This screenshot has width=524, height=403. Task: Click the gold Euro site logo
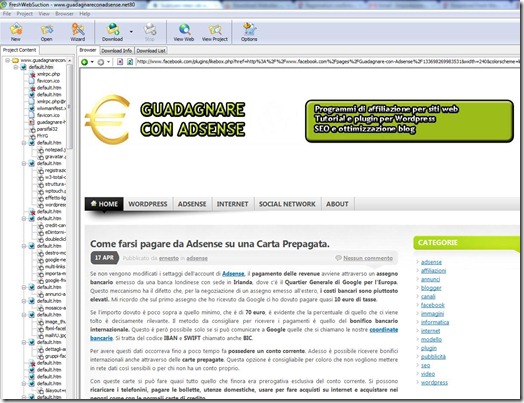108,119
